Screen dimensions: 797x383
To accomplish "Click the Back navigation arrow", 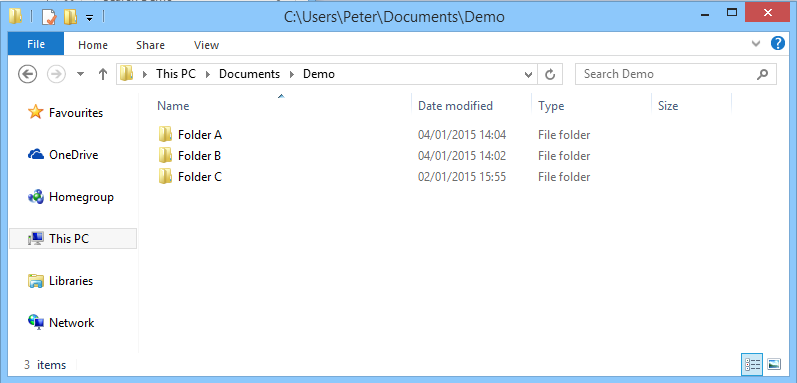I will pyautogui.click(x=27, y=74).
